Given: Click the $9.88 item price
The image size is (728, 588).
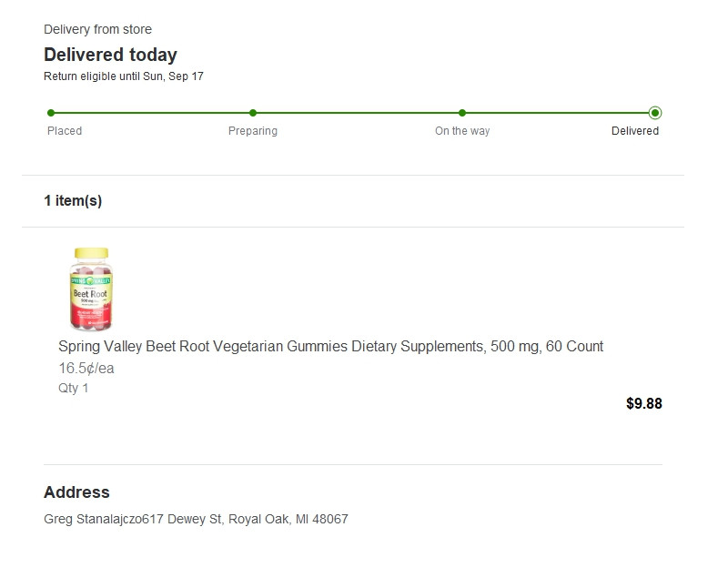Looking at the screenshot, I should coord(644,403).
